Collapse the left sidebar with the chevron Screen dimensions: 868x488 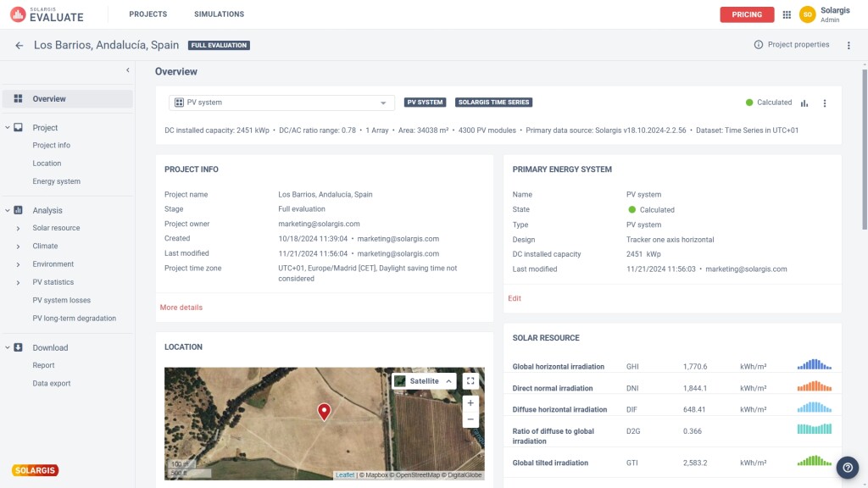[127, 71]
